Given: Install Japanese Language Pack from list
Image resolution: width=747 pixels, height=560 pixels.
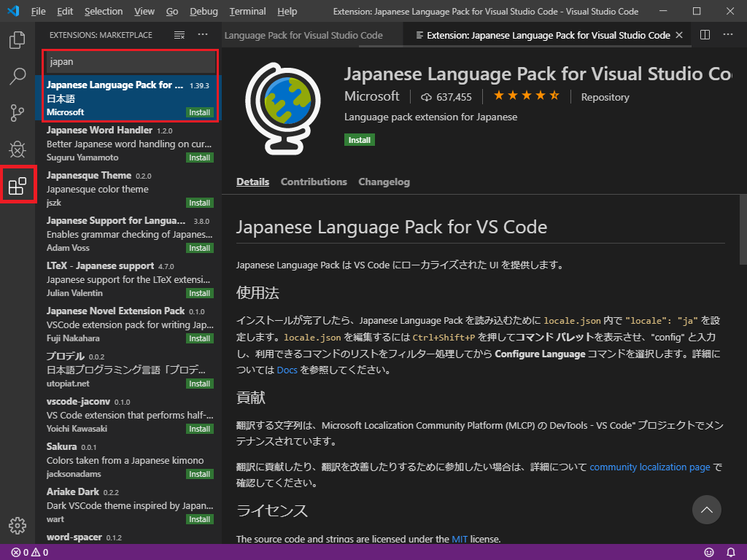Looking at the screenshot, I should pyautogui.click(x=199, y=112).
